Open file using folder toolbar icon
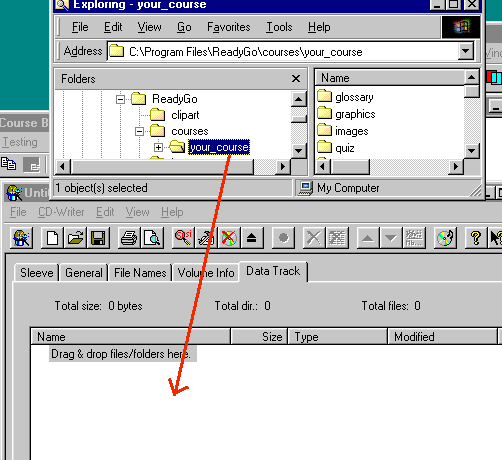502x460 pixels. click(x=75, y=238)
